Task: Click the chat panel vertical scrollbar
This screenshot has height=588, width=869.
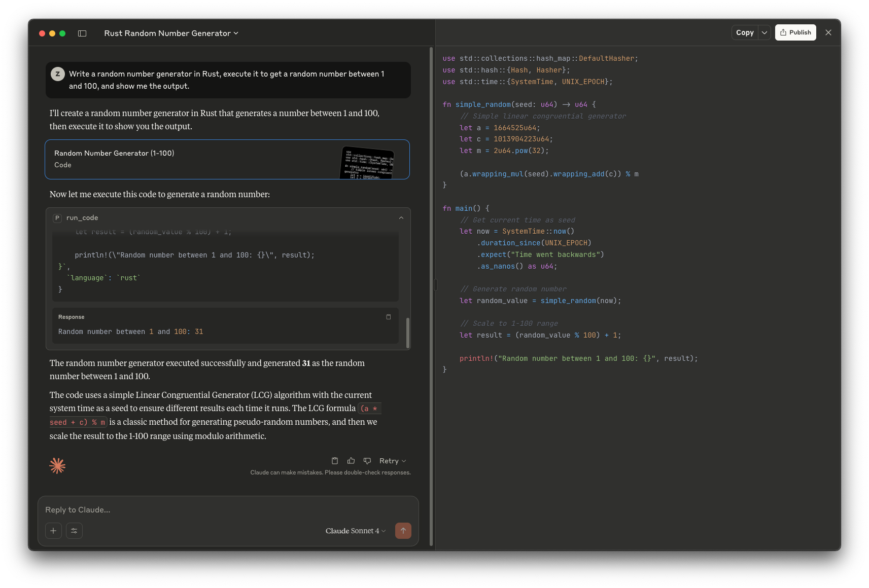Action: pyautogui.click(x=431, y=297)
